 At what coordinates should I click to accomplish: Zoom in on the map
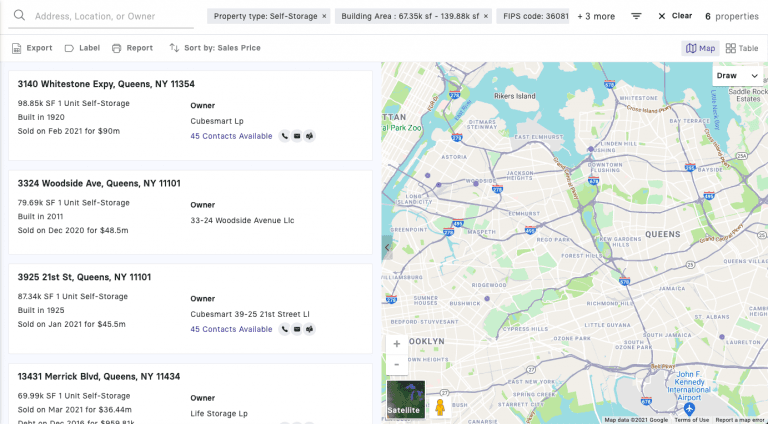pos(397,344)
